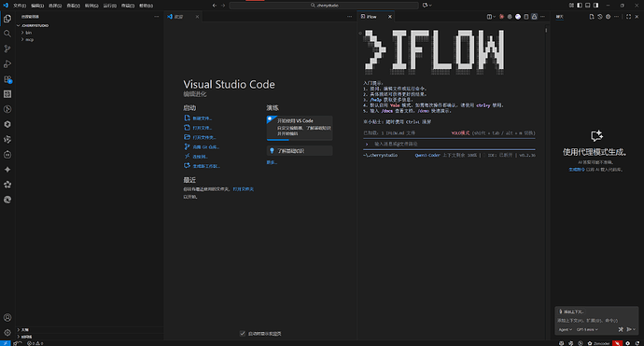The height and width of the screenshot is (346, 644).
Task: Click the open folder link under Recent
Action: [x=244, y=189]
